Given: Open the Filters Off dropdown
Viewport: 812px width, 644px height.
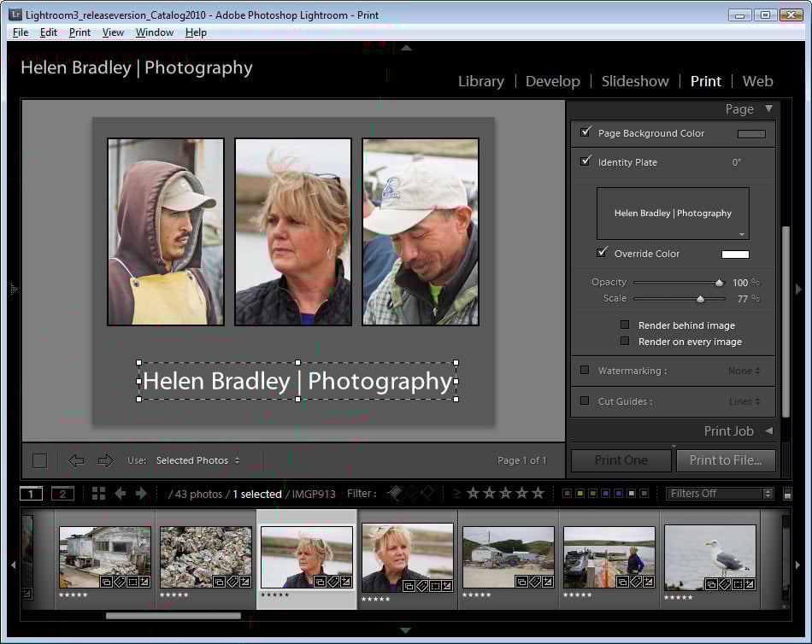Looking at the screenshot, I should [720, 494].
